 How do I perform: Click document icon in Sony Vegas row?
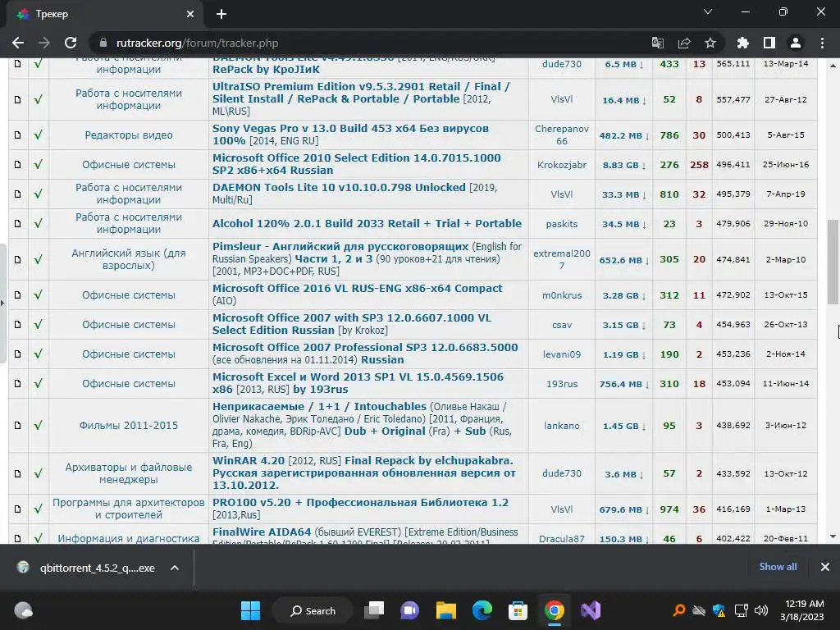[18, 135]
